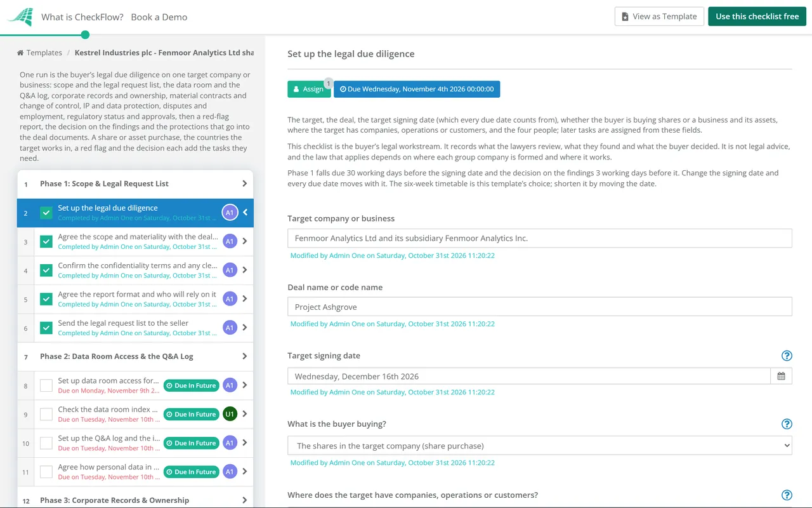Click the A1 avatar on Send the legal request list row
This screenshot has width=812, height=508.
230,328
